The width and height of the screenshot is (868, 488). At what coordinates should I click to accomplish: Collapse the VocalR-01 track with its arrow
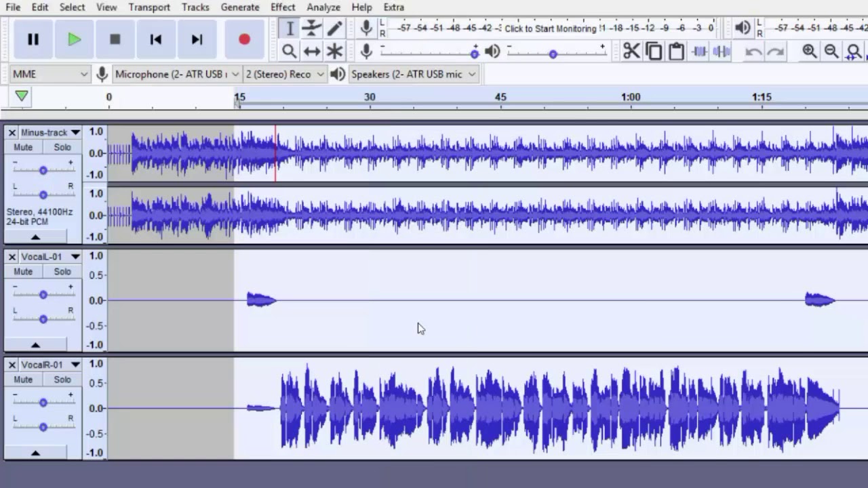point(35,453)
